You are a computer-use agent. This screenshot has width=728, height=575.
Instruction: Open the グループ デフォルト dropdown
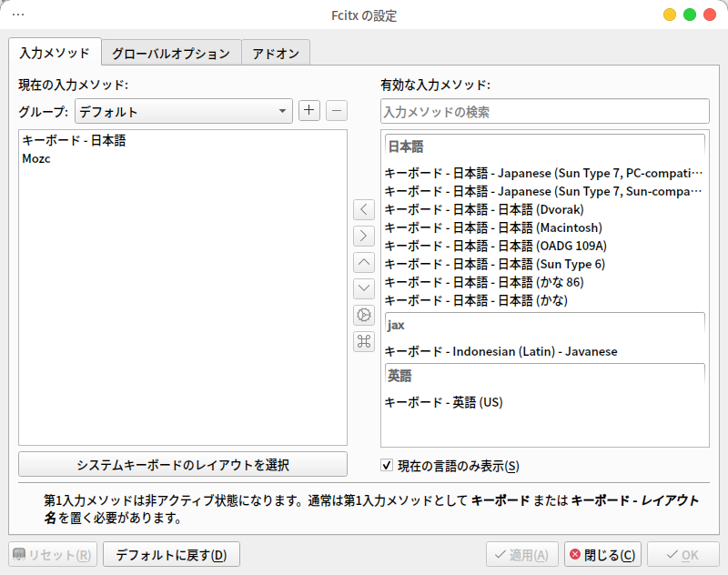pos(182,112)
